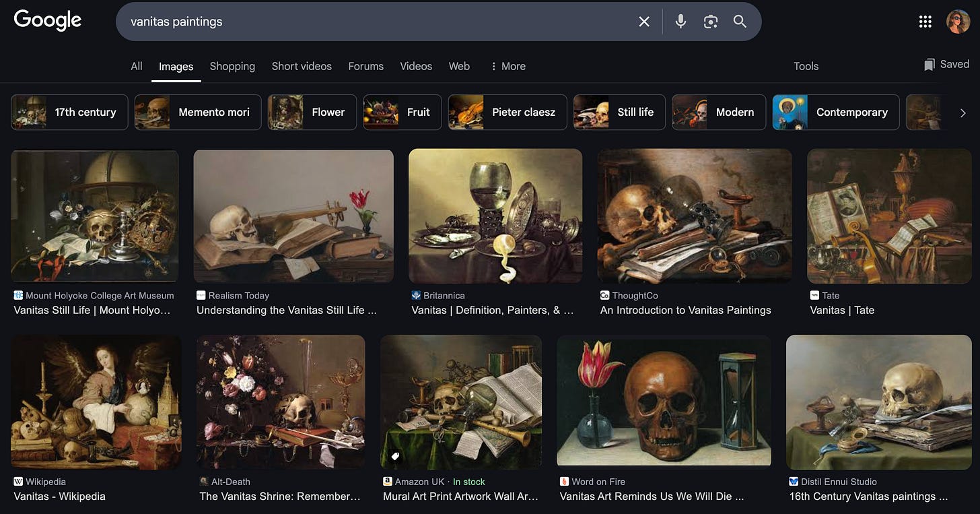Select the Images tab
980x514 pixels.
(176, 66)
